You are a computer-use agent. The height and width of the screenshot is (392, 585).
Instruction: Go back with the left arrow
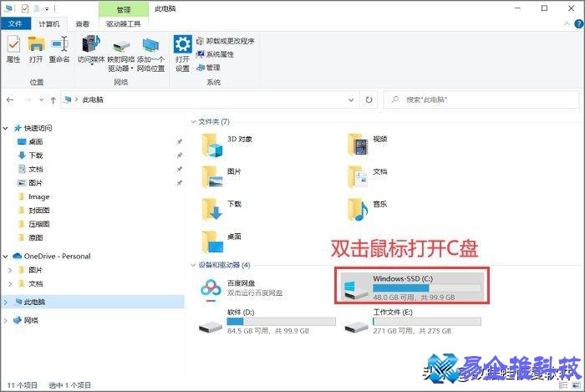(x=10, y=99)
